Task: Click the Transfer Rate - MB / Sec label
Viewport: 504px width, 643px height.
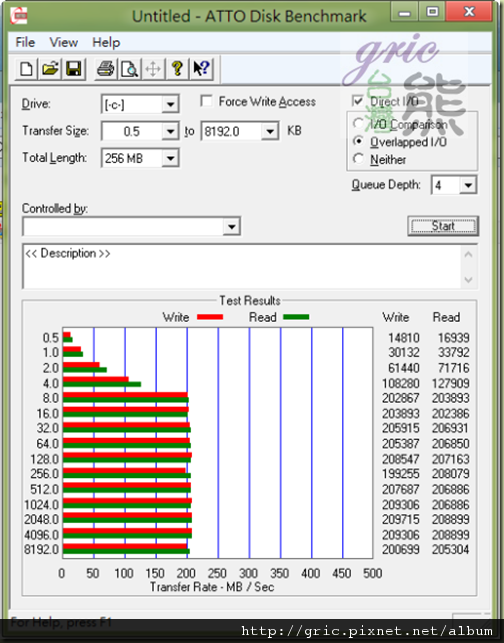Action: 212,587
